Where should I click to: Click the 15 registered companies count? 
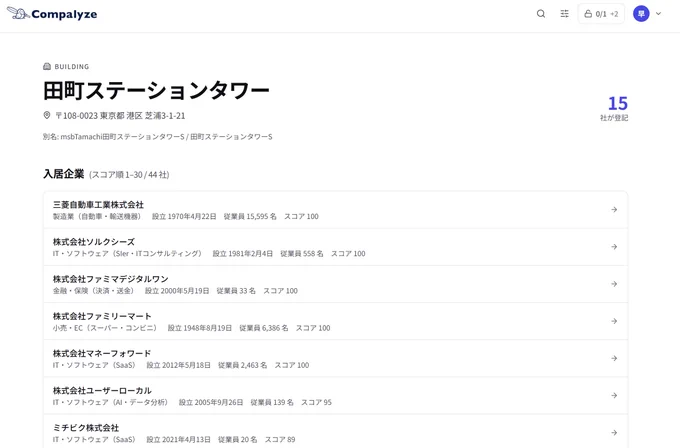pyautogui.click(x=617, y=103)
